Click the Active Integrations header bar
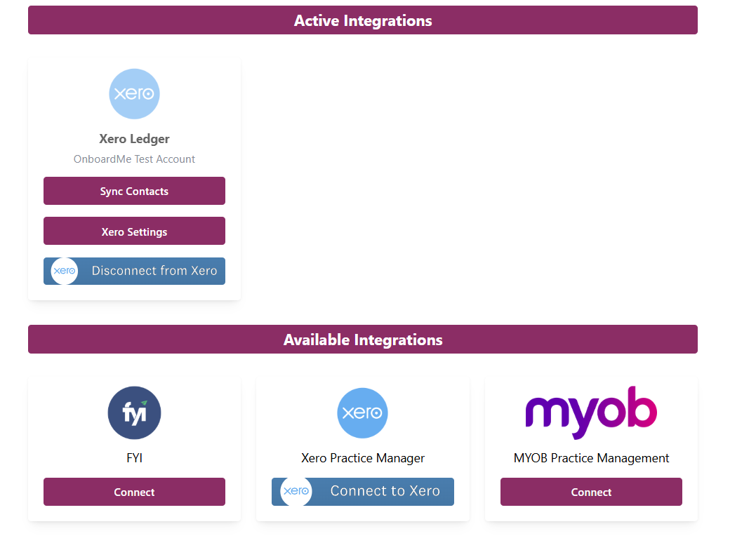Viewport: 756px width, 557px height. pos(362,20)
